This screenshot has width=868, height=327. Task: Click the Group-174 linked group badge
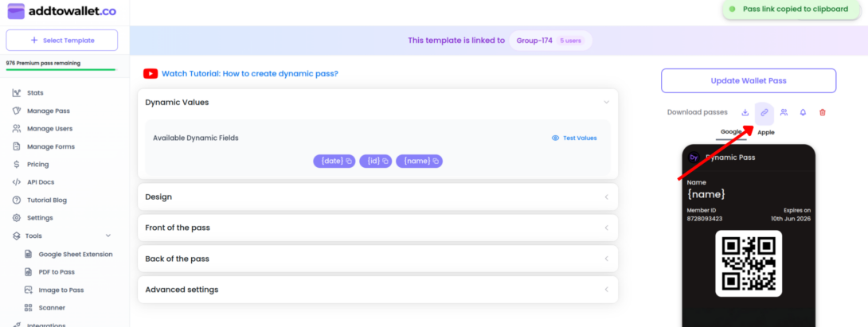pyautogui.click(x=550, y=41)
